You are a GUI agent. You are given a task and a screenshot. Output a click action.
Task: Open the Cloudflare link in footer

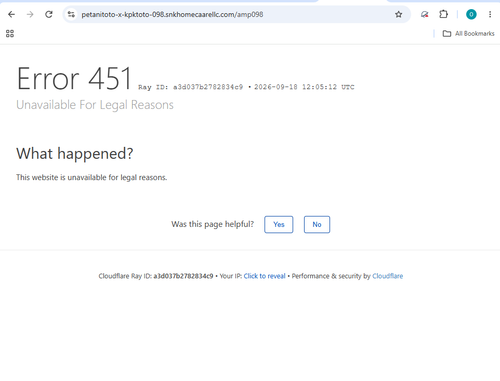(x=388, y=276)
